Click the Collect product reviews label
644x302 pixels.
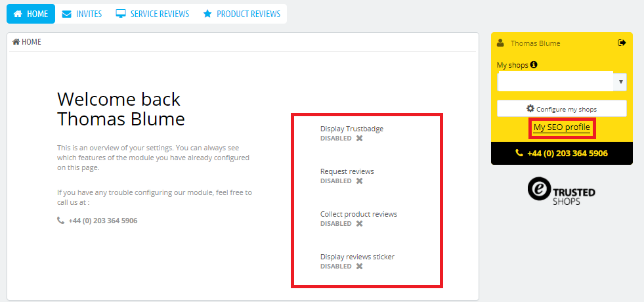pyautogui.click(x=358, y=214)
